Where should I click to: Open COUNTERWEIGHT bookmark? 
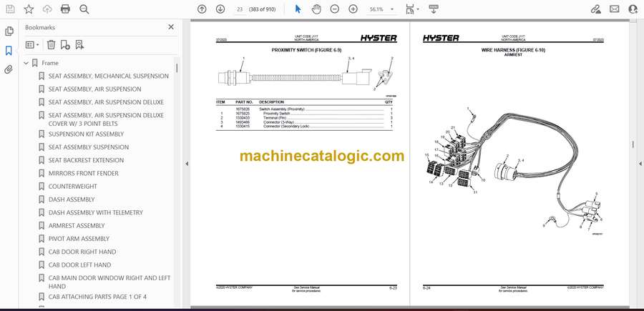pos(73,187)
